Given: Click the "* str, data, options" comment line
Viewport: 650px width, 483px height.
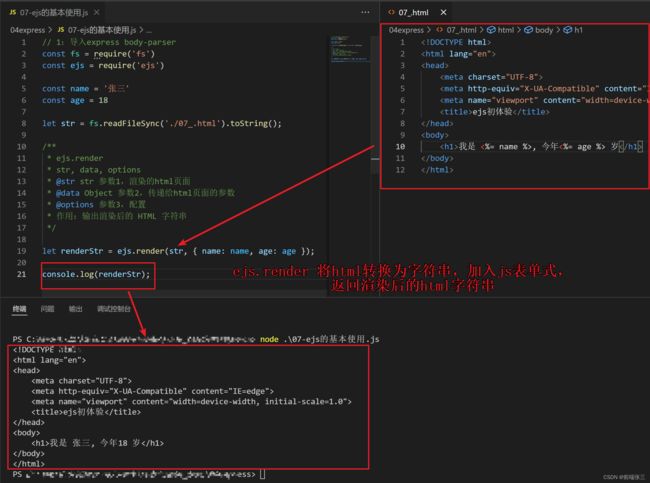Looking at the screenshot, I should coord(94,170).
